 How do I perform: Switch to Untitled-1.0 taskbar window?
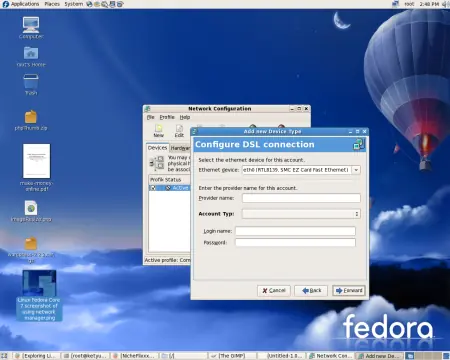tap(281, 356)
